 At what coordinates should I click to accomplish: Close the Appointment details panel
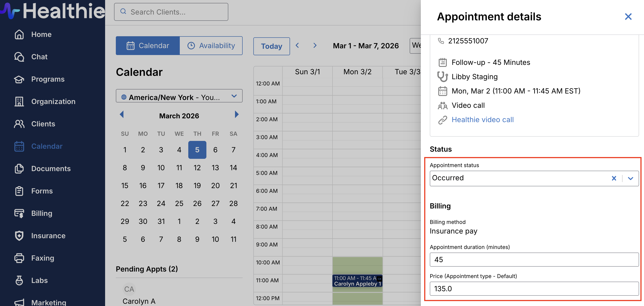tap(628, 17)
